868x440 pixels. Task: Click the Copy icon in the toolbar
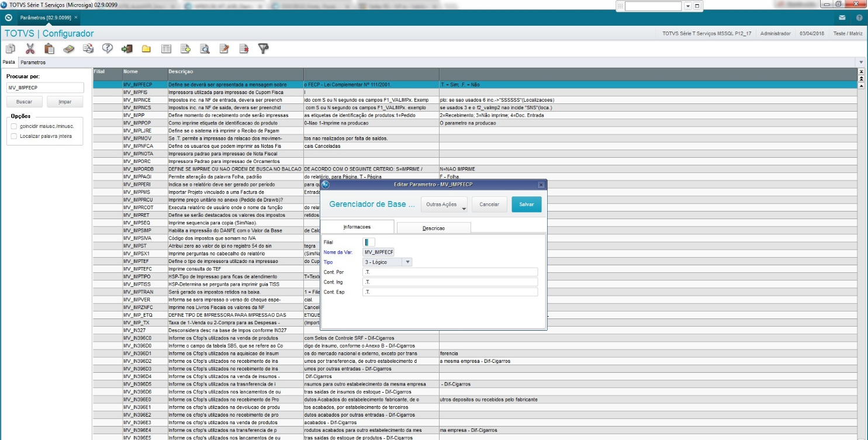[x=11, y=48]
